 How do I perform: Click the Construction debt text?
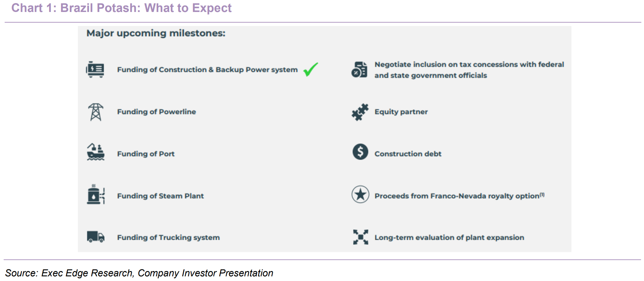408,154
